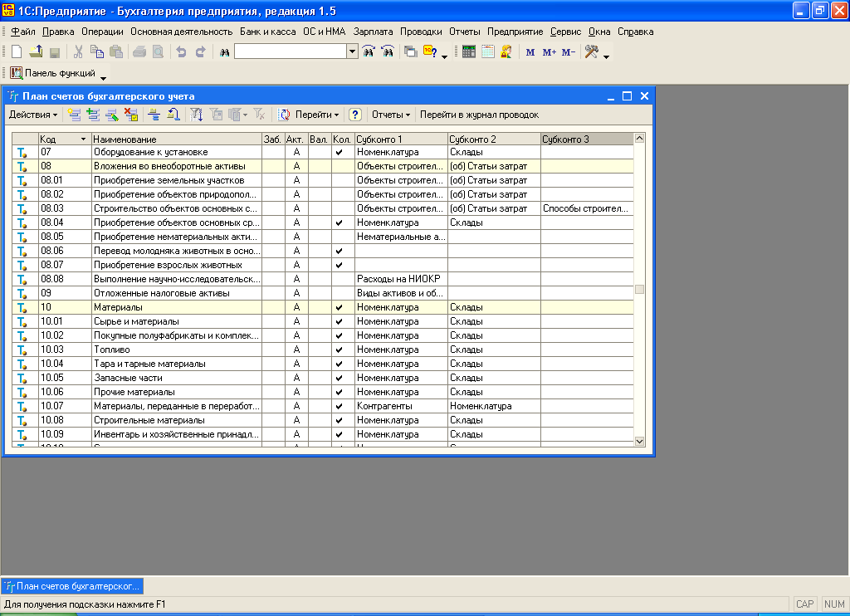850x616 pixels.
Task: Click the list scrollbar up arrow
Action: pyautogui.click(x=639, y=139)
